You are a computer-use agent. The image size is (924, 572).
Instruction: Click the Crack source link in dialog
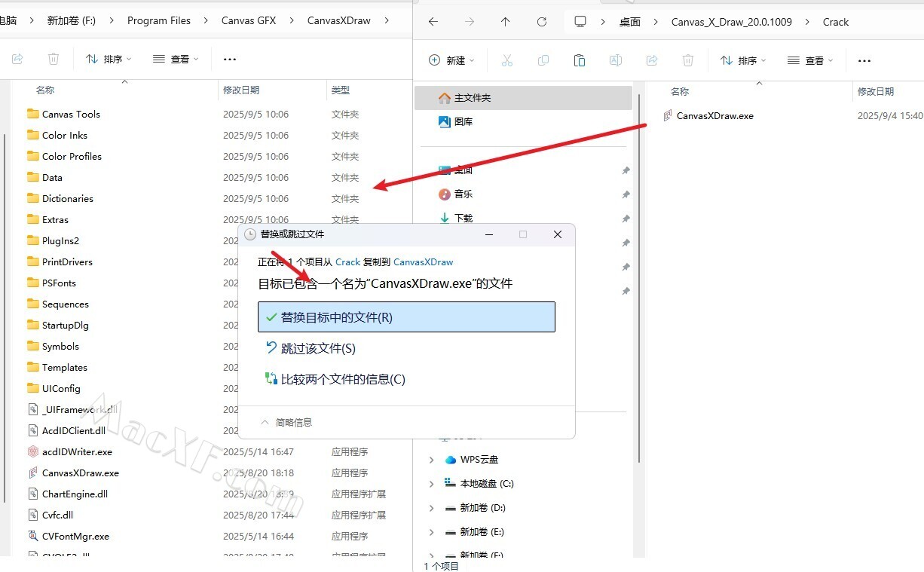tap(348, 262)
